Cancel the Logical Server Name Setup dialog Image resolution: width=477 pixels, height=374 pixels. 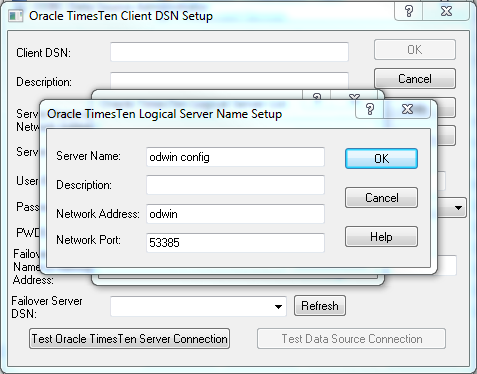coord(381,198)
